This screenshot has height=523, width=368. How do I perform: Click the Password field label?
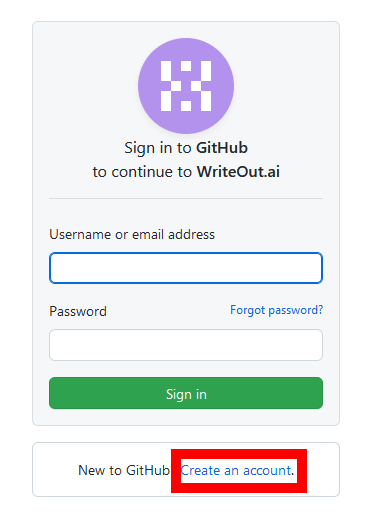pos(78,312)
